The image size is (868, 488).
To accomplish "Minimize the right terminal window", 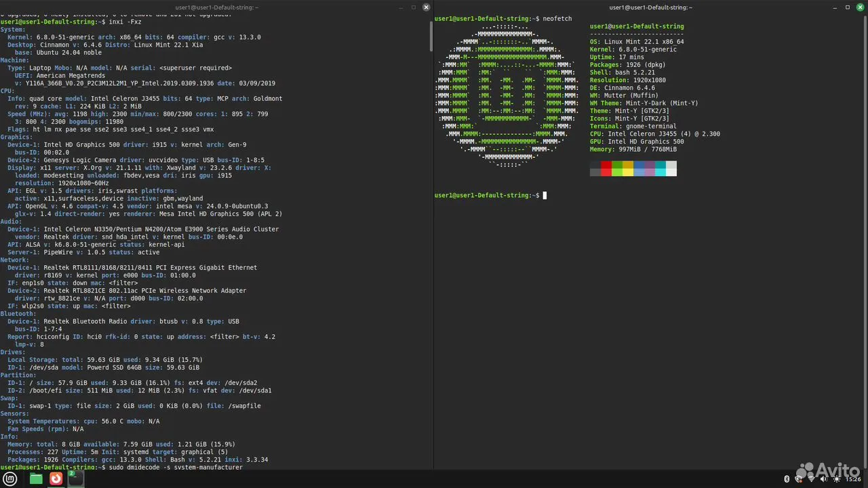I will click(x=835, y=7).
